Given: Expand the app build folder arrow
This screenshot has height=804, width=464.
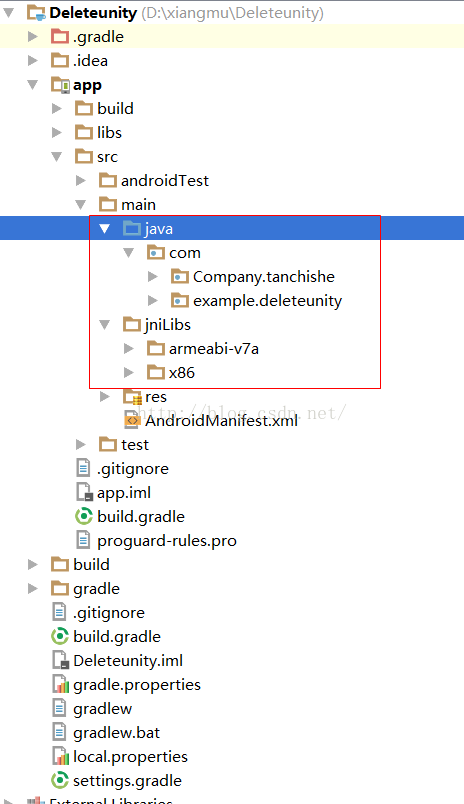Looking at the screenshot, I should [x=57, y=108].
